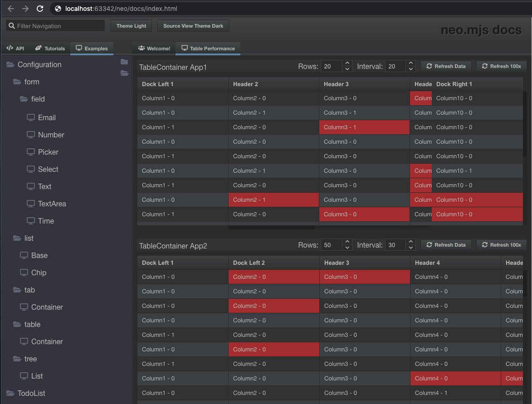
Task: Click the Theme Light button
Action: [x=132, y=26]
